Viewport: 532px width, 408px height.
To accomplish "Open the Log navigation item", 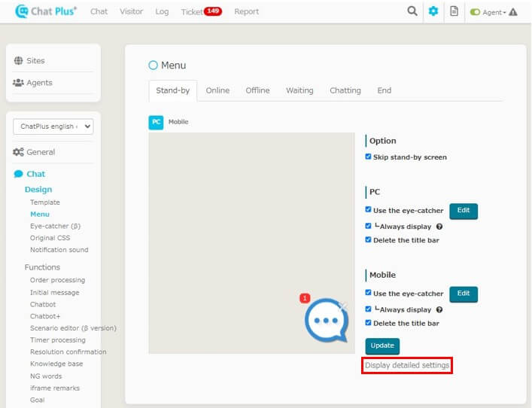I will (162, 11).
